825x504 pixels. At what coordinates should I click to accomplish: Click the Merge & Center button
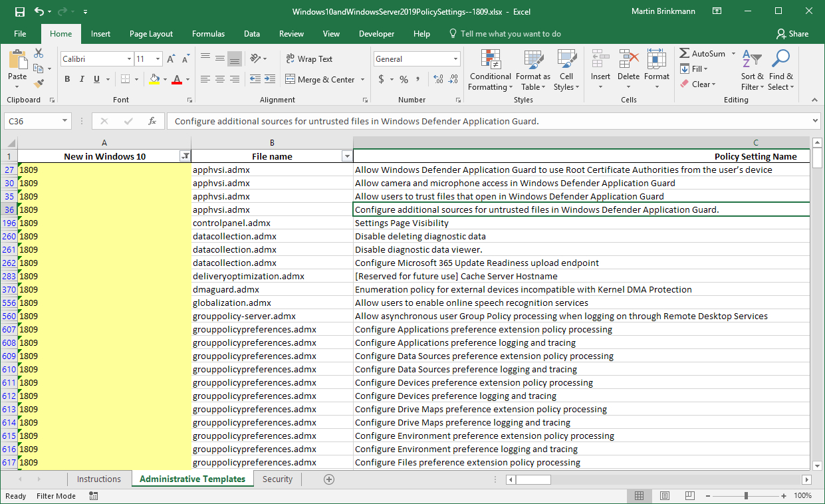(x=320, y=79)
